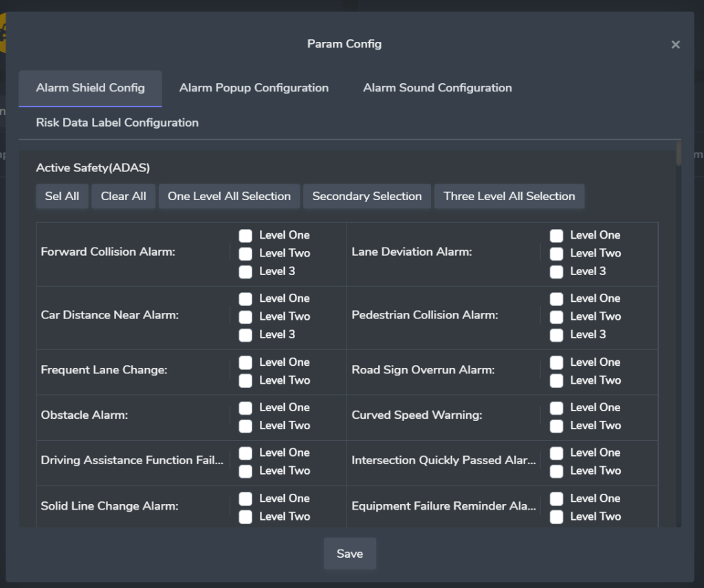Tick Level Two for Curved Speed Warning
704x588 pixels.
click(x=556, y=426)
